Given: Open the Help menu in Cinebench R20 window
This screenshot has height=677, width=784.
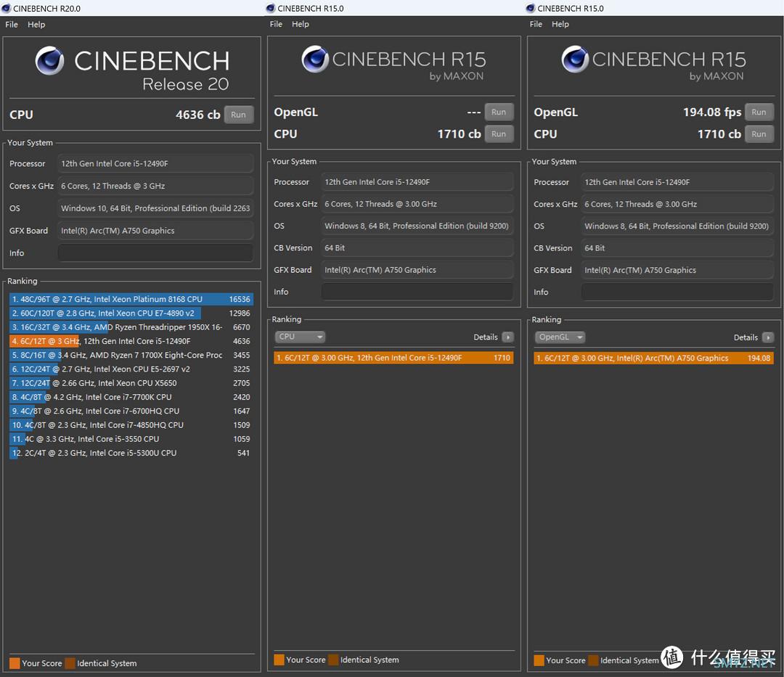Looking at the screenshot, I should 36,25.
